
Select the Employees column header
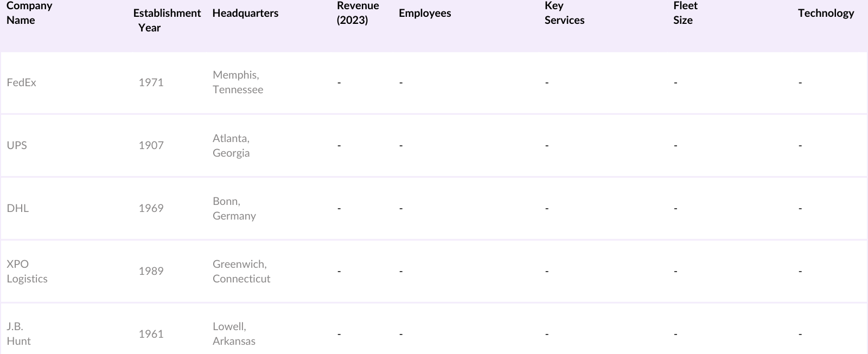[425, 13]
